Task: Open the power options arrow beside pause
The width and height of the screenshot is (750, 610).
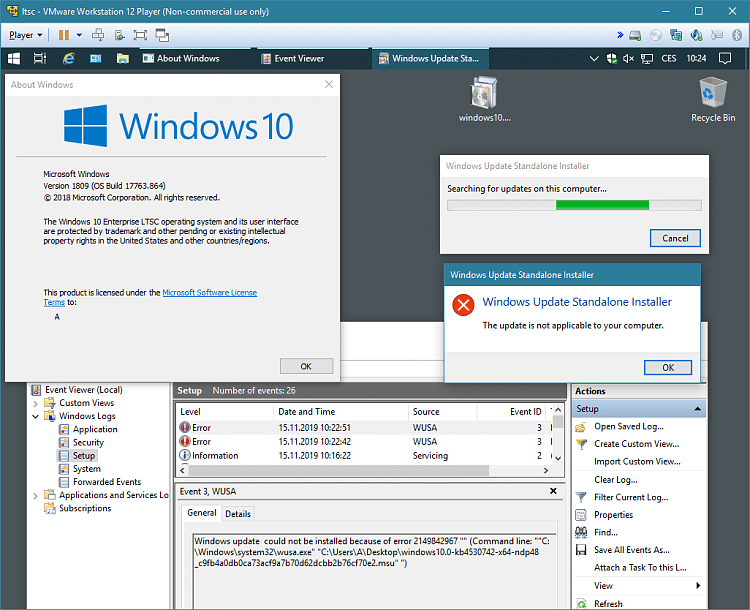Action: 79,35
